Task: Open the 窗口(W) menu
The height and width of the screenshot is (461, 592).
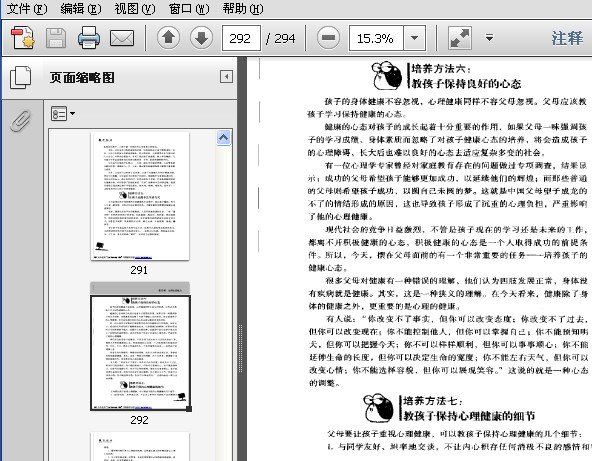Action: [x=189, y=8]
